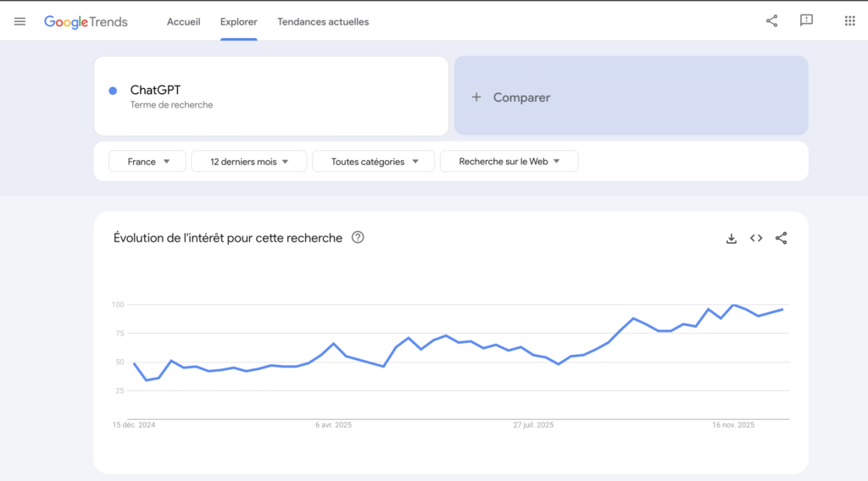Click the Google Trends logo

coord(86,22)
